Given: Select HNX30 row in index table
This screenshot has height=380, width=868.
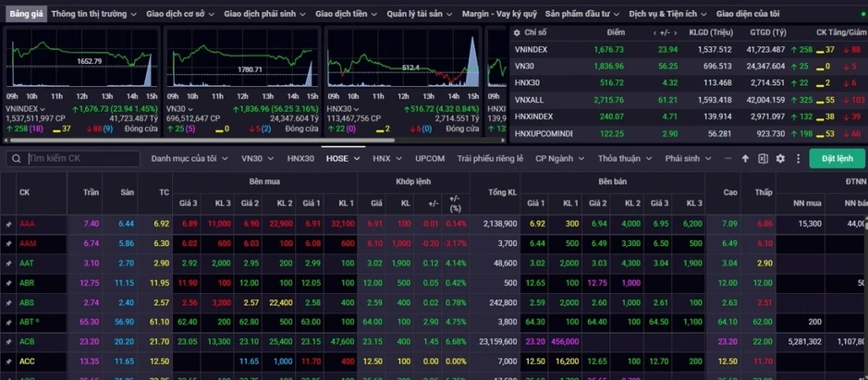Looking at the screenshot, I should coord(689,83).
